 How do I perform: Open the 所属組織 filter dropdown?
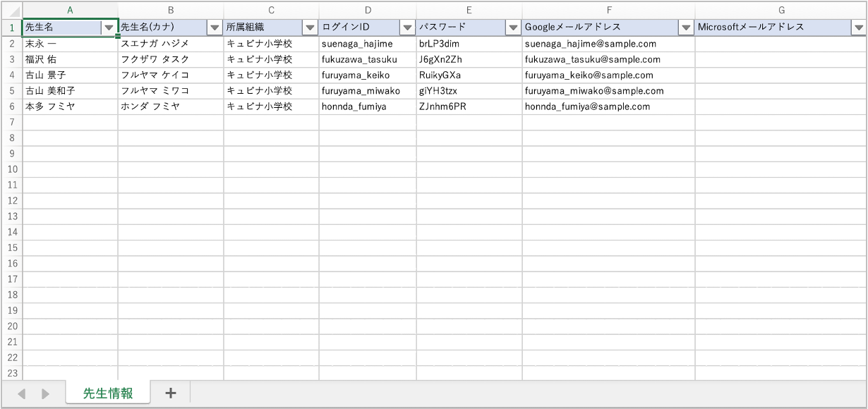click(x=310, y=28)
